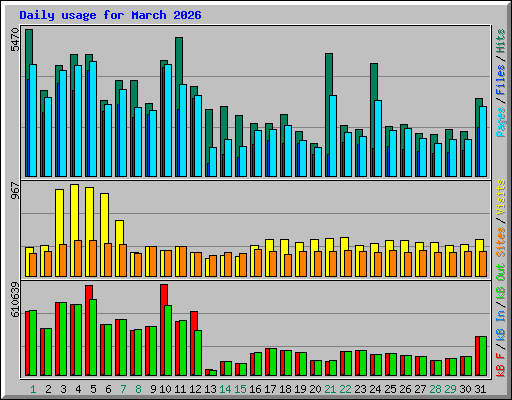512x400 pixels.
Task: Click the 'Files' legend label
Action: click(x=501, y=80)
